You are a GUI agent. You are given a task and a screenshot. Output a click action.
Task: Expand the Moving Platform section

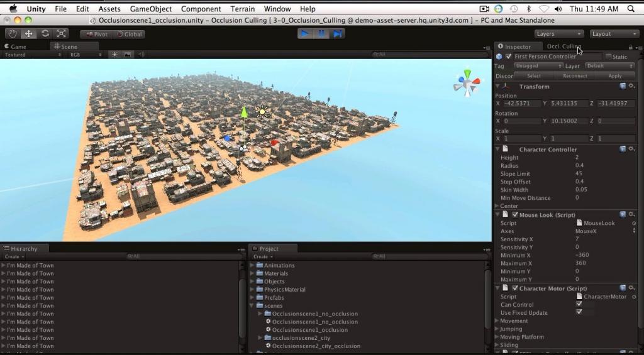[x=497, y=337]
